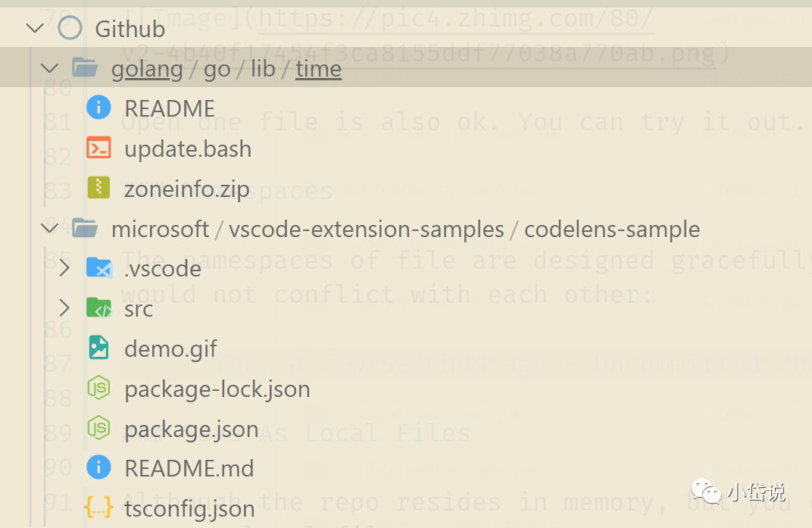Click the blue info icon for README.md
This screenshot has height=528, width=812.
(98, 467)
